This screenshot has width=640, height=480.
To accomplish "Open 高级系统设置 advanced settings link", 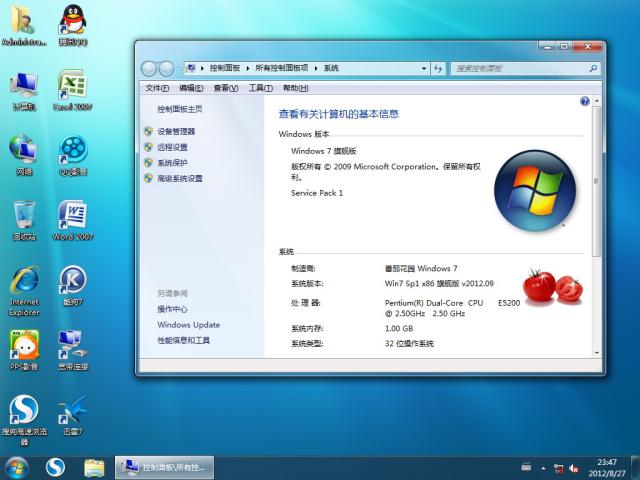I will point(180,178).
